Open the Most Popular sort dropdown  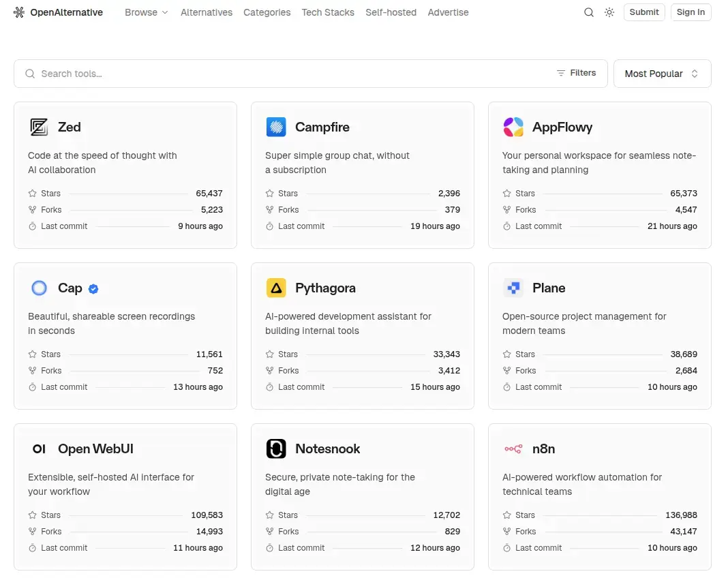[662, 74]
